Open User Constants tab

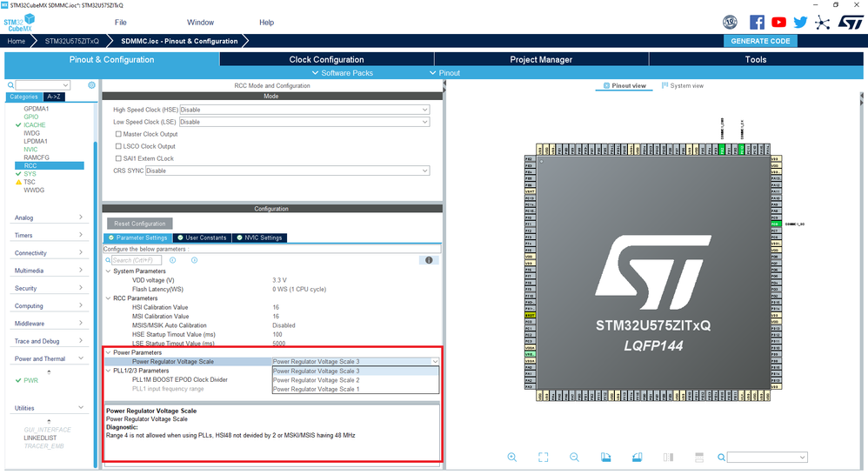tap(202, 237)
